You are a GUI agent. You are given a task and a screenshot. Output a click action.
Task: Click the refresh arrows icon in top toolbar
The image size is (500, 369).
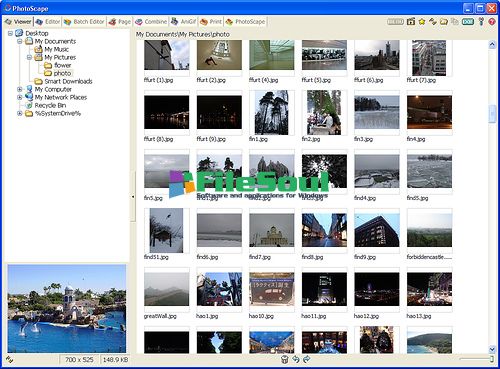433,22
